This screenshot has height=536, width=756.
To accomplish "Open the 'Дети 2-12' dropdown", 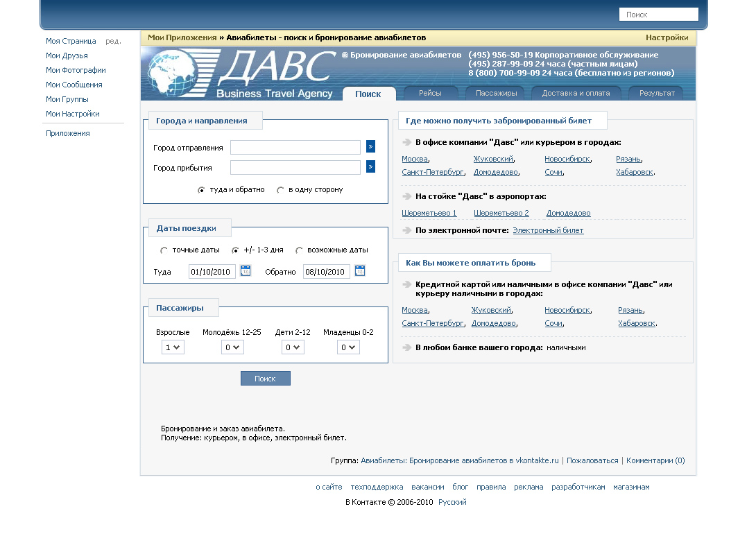I will [x=293, y=347].
